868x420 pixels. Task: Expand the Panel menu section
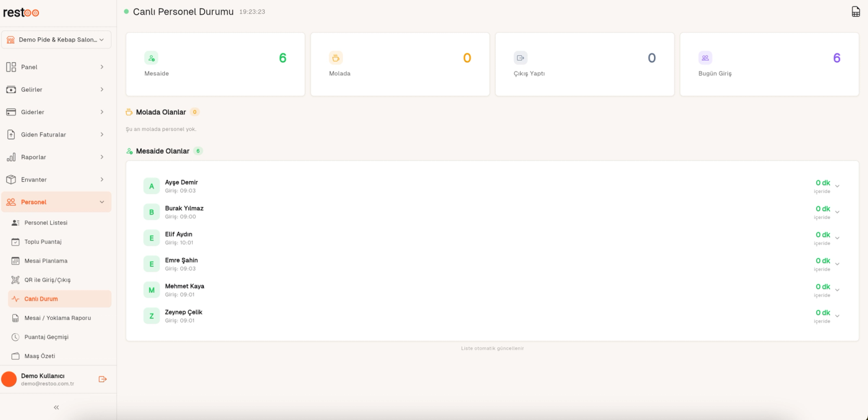[x=56, y=67]
